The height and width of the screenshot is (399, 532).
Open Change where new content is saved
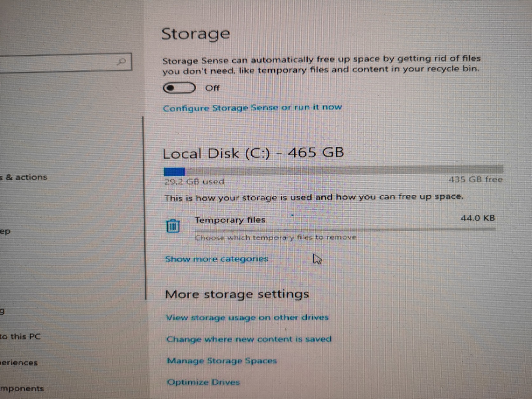249,339
